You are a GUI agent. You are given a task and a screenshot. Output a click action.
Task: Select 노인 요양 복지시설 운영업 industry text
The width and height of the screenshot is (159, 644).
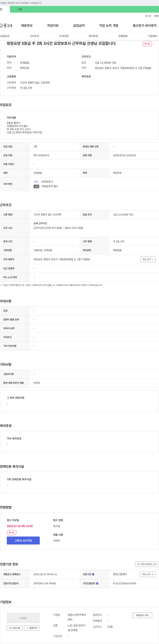(76, 628)
